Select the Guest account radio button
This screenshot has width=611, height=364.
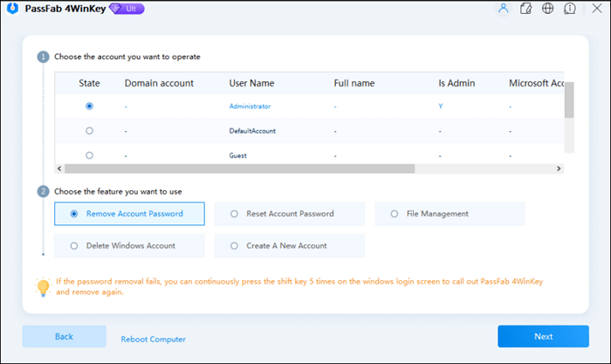pyautogui.click(x=89, y=155)
